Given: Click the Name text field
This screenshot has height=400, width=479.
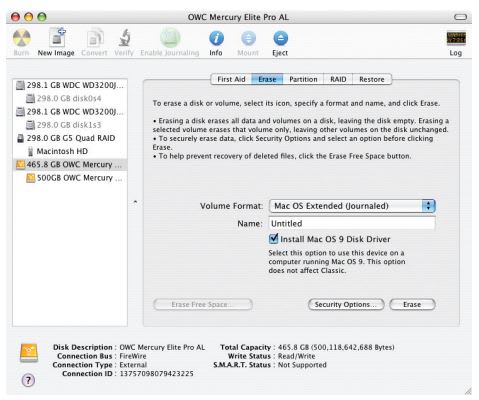Looking at the screenshot, I should (352, 223).
